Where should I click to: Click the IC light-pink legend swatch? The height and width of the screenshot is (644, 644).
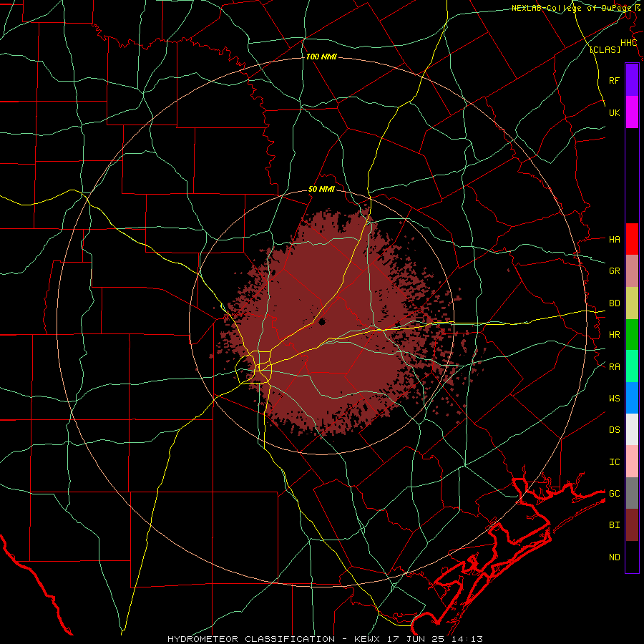pos(632,462)
